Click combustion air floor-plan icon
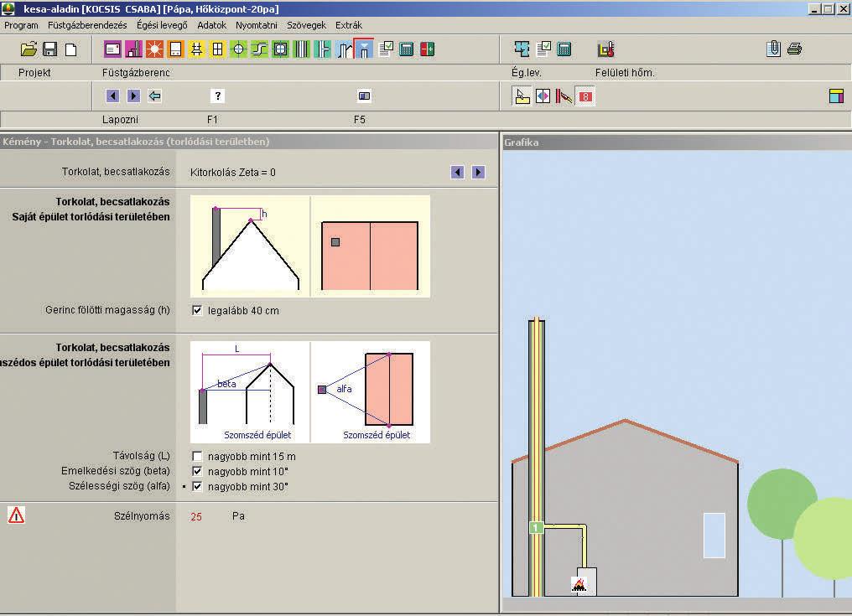 pos(522,49)
